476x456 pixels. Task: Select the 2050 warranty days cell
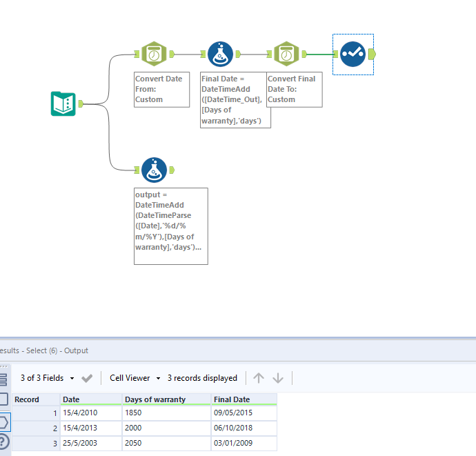coord(166,444)
